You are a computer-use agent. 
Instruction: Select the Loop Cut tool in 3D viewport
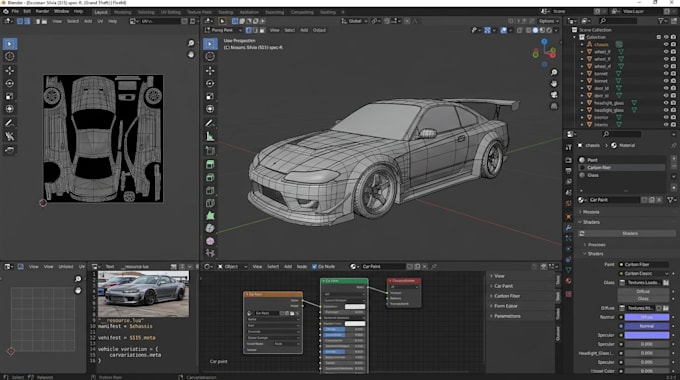pyautogui.click(x=210, y=203)
